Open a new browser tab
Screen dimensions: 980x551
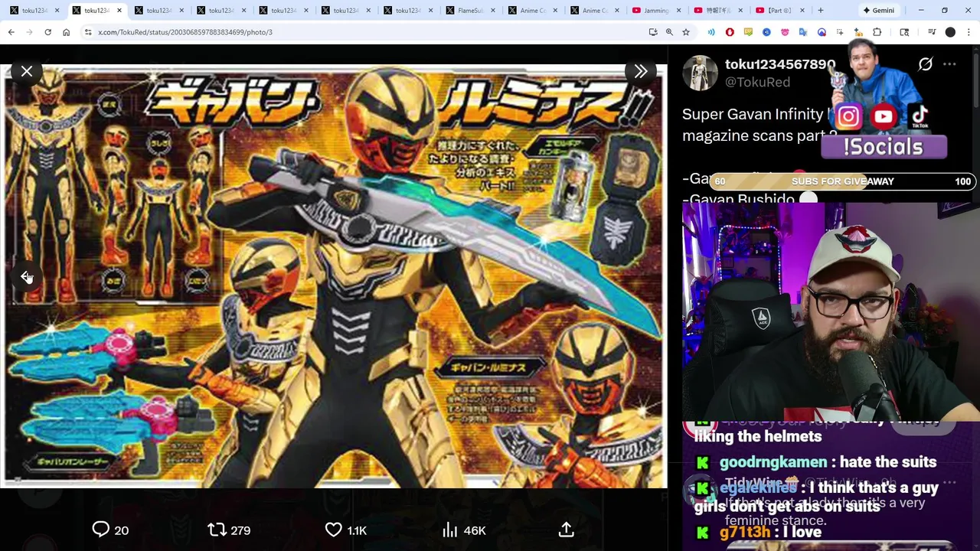coord(821,11)
